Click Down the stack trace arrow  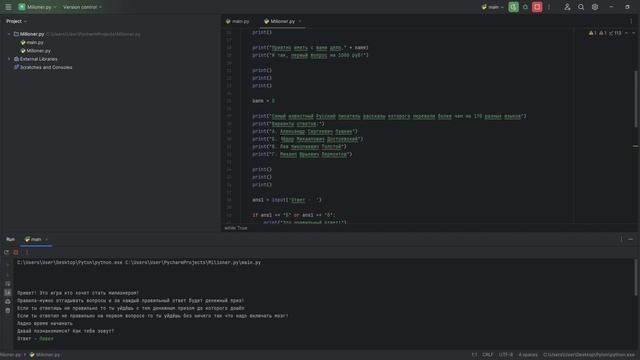tap(8, 275)
